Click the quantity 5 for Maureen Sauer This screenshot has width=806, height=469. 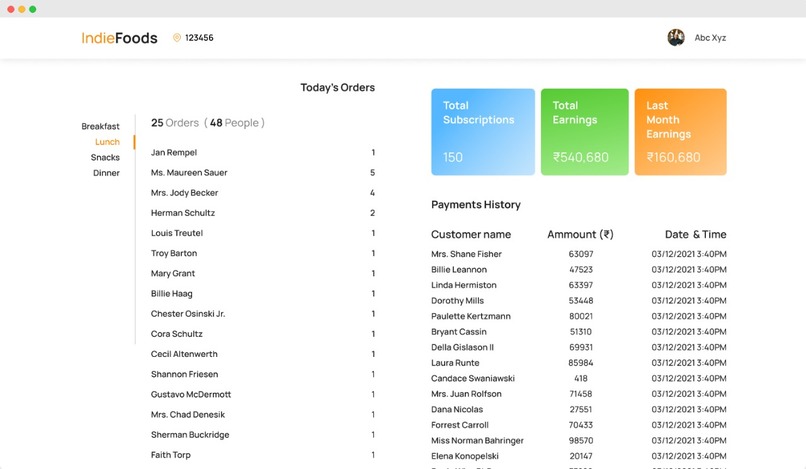(372, 172)
